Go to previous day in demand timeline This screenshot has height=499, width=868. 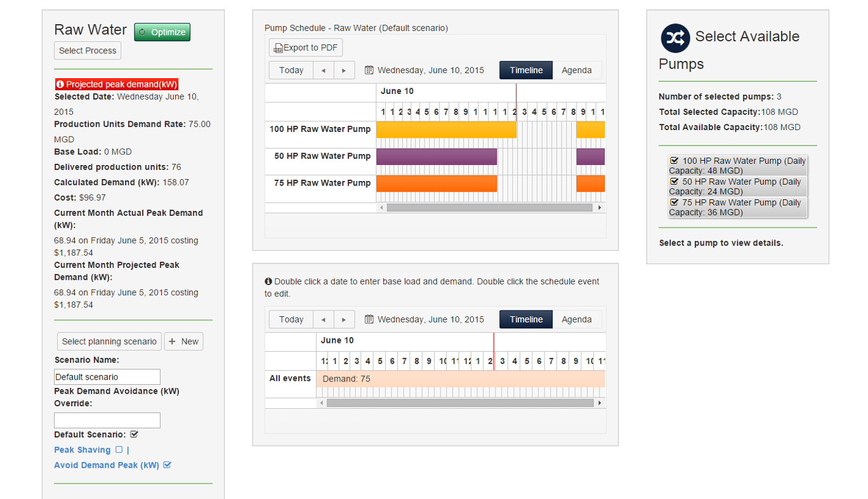pos(324,319)
